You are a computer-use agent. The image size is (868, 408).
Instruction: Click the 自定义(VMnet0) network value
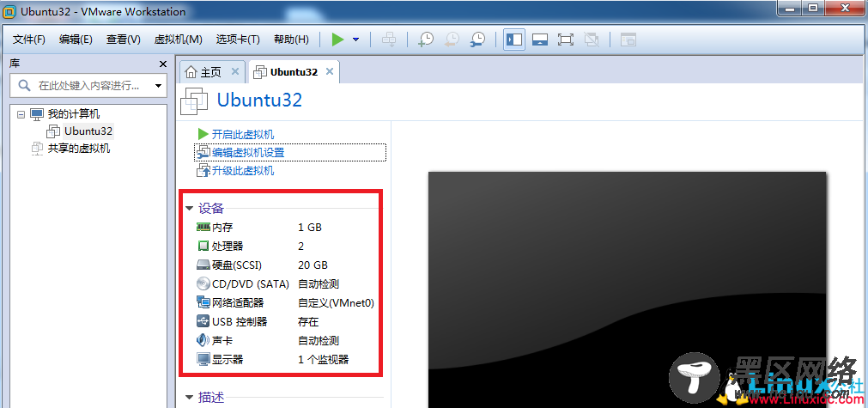pos(337,303)
